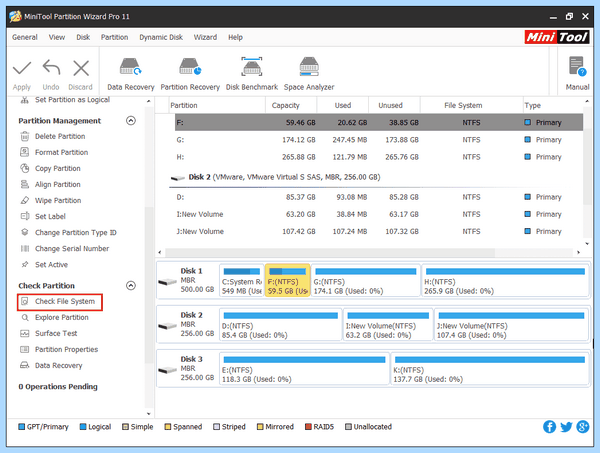Click the Wipe Partition link
This screenshot has height=453, width=600.
[58, 200]
